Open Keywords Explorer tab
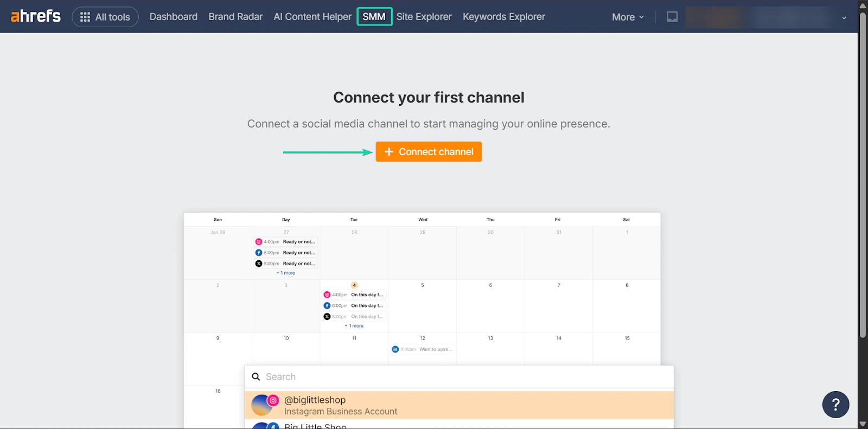The height and width of the screenshot is (429, 868). coord(504,17)
